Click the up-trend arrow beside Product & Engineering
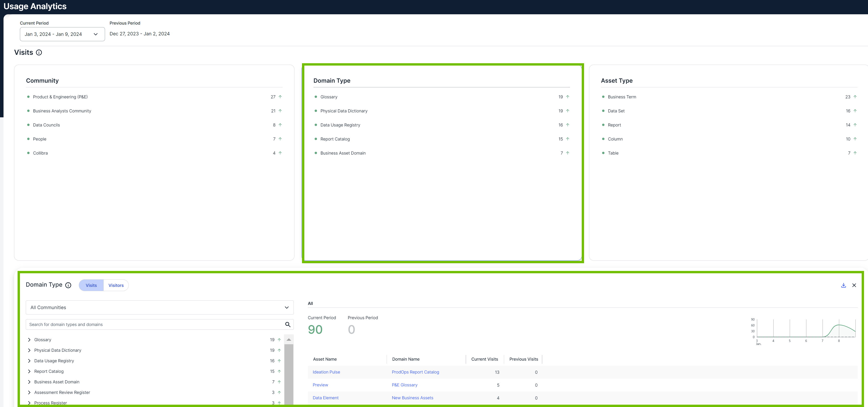The width and height of the screenshot is (868, 407). tap(280, 97)
